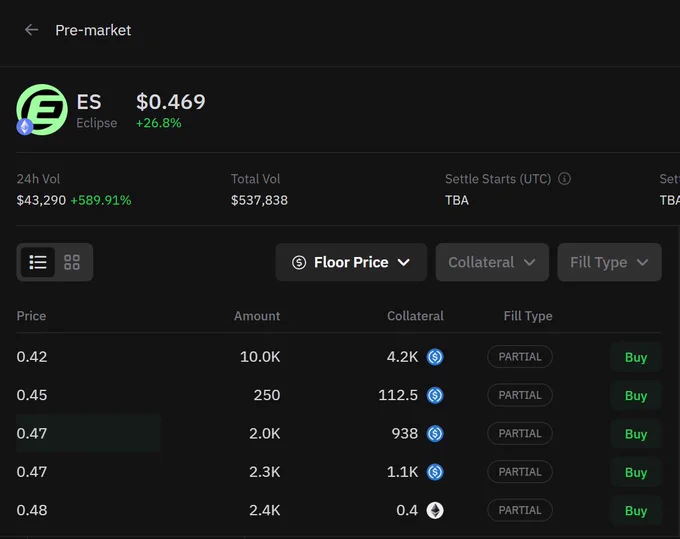Open the Fill Type filter dropdown
Screen dimensions: 680x539
pyautogui.click(x=609, y=262)
